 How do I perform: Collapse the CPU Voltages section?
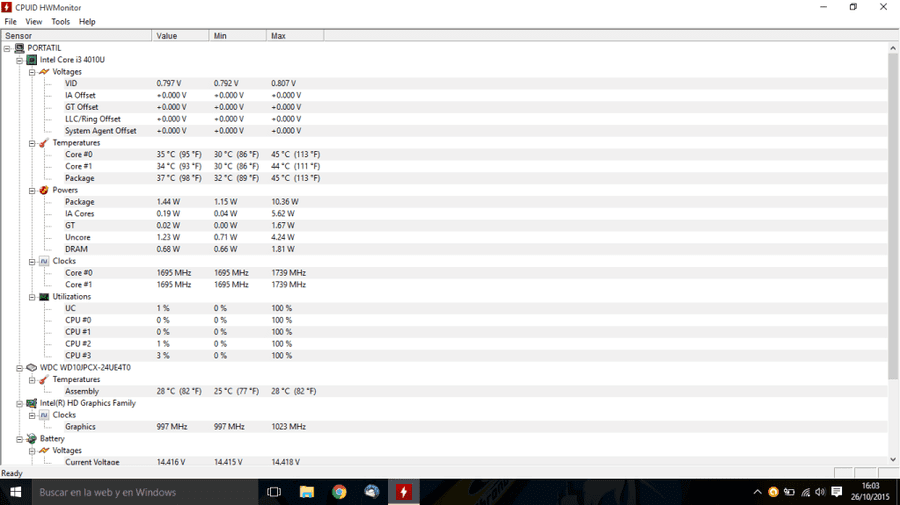32,72
